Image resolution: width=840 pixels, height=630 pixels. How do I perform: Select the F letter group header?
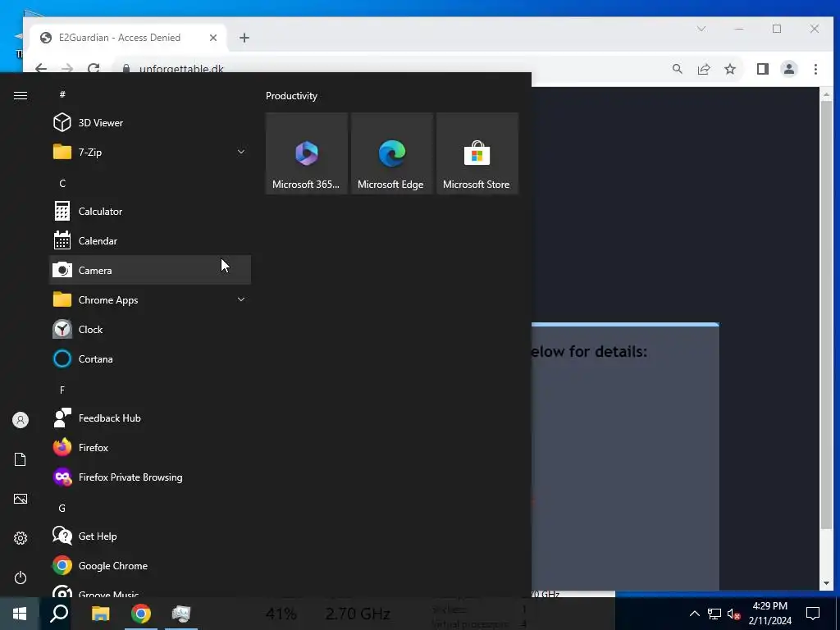click(62, 390)
